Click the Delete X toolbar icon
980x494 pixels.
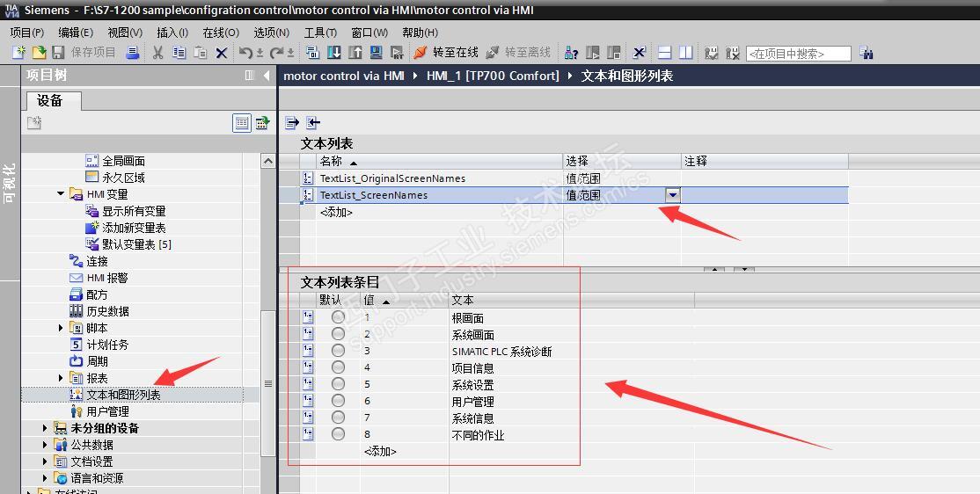tap(222, 53)
